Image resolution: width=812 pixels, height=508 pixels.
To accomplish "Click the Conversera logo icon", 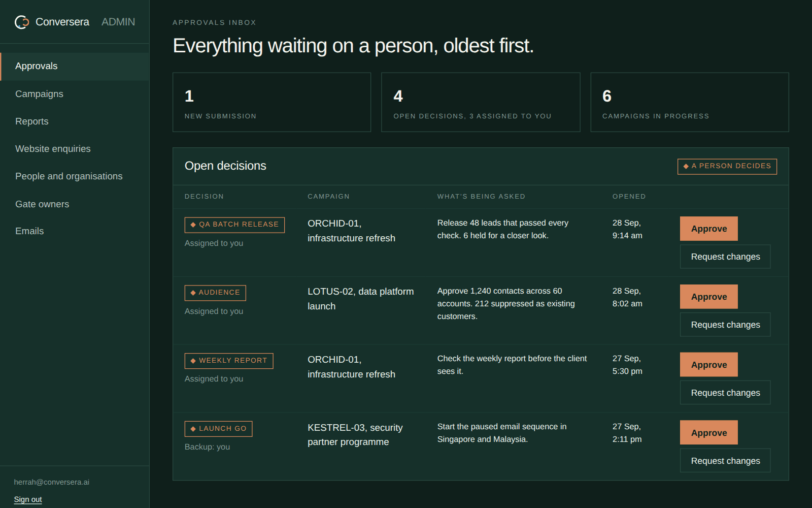I will click(x=22, y=22).
